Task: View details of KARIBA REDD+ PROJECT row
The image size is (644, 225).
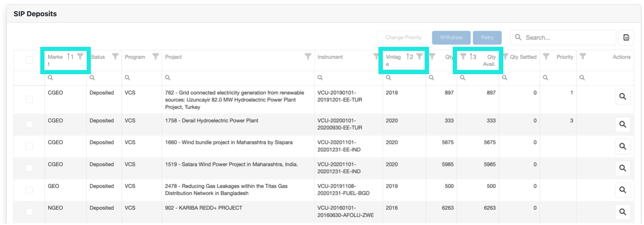Action: point(622,212)
